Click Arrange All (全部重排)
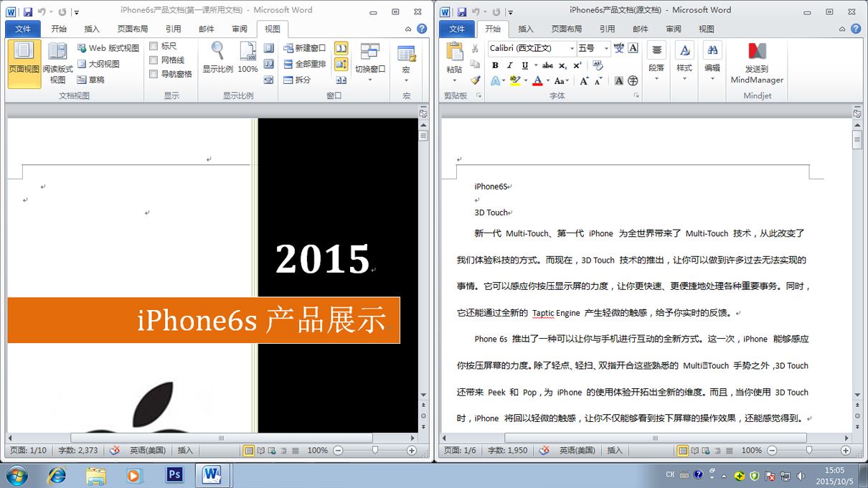Image resolution: width=868 pixels, height=488 pixels. (304, 64)
